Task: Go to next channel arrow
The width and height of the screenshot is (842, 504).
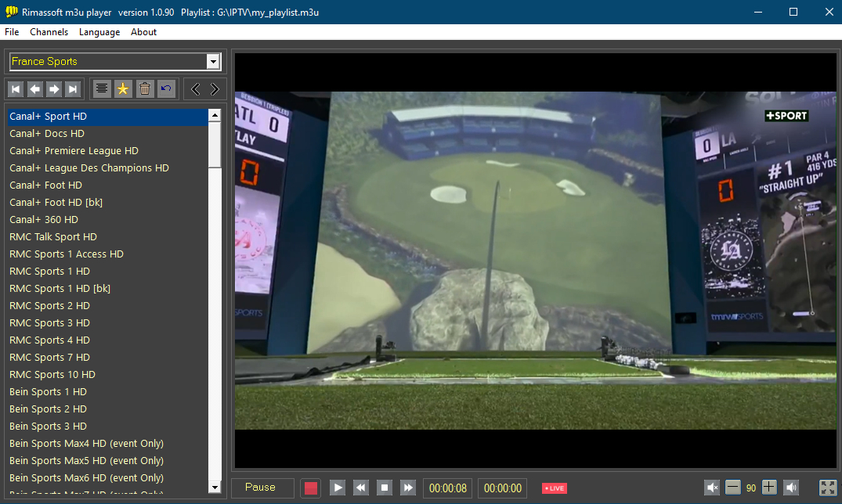Action: 54,89
